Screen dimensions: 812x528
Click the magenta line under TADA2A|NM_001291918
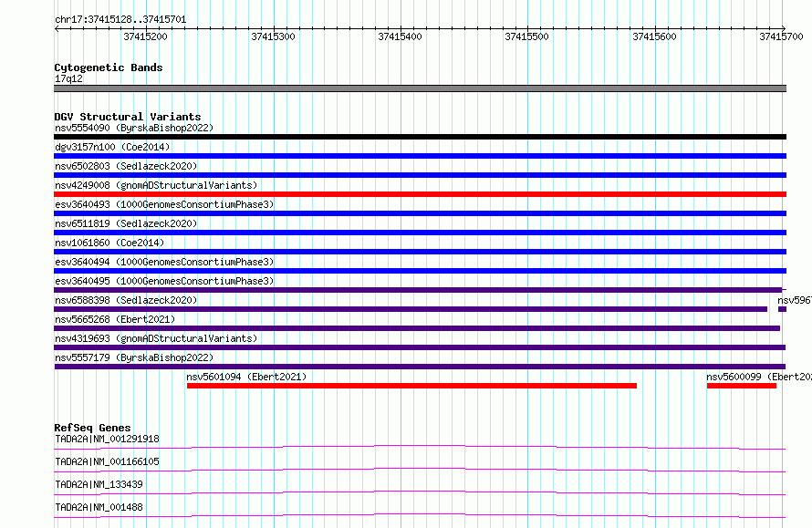[x=420, y=447]
